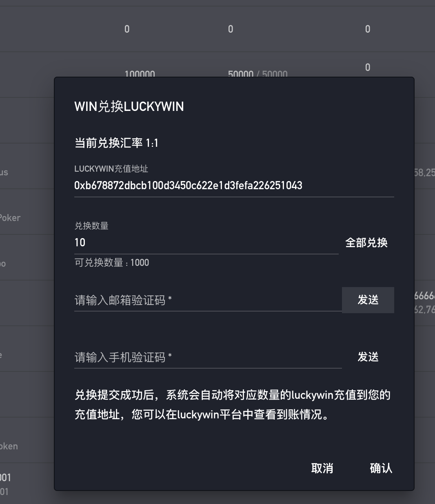The width and height of the screenshot is (435, 504).
Task: Click the 100000 value in the background table
Action: 140,74
